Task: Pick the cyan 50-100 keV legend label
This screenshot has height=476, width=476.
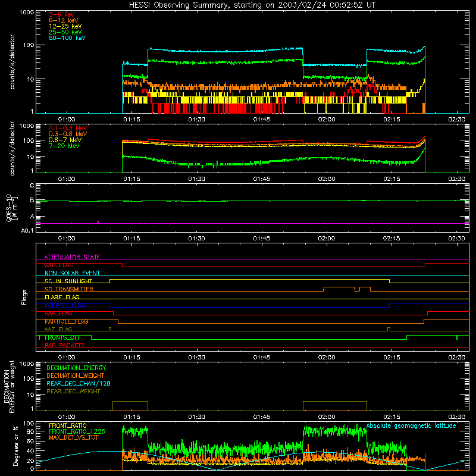Action: [67, 38]
